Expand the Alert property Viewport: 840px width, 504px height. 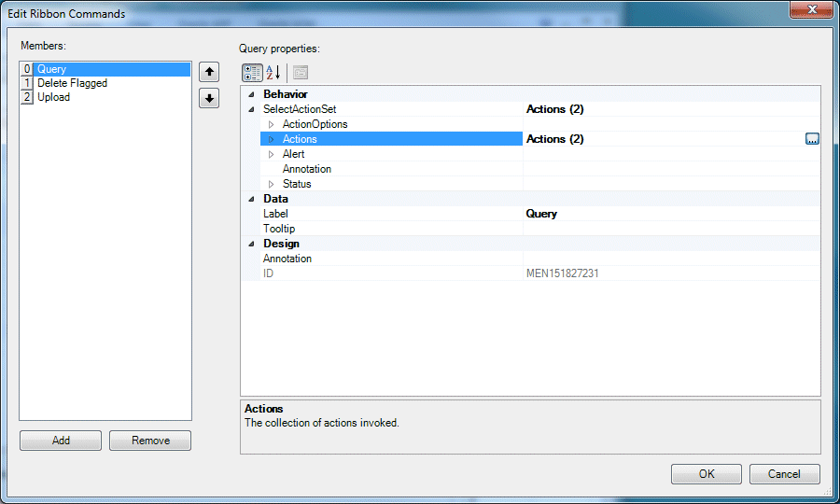[x=271, y=154]
